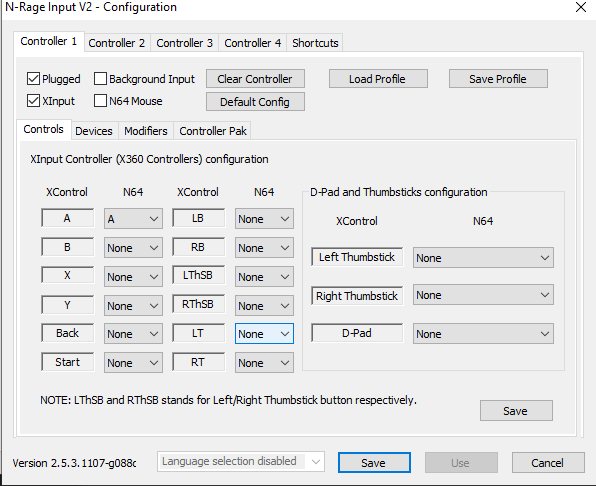This screenshot has height=486, width=596.
Task: Open the N64 dropdown for LB
Action: pos(264,218)
